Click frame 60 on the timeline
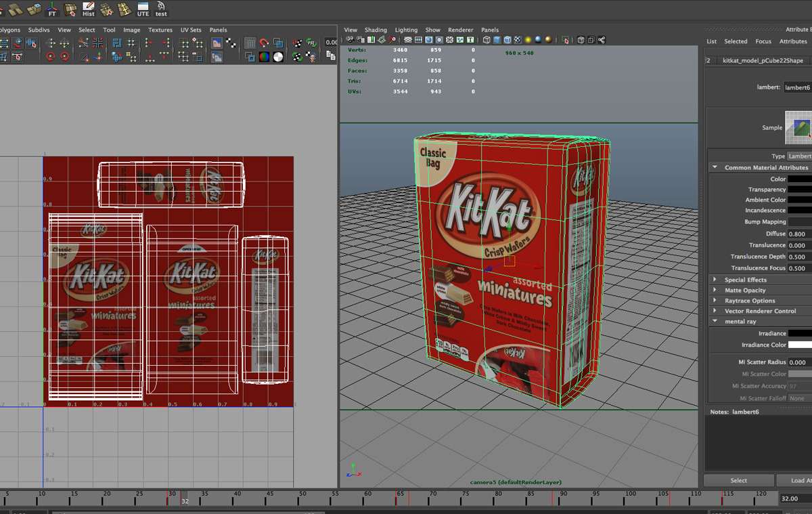Viewport: 812px width, 514px height. [x=367, y=498]
